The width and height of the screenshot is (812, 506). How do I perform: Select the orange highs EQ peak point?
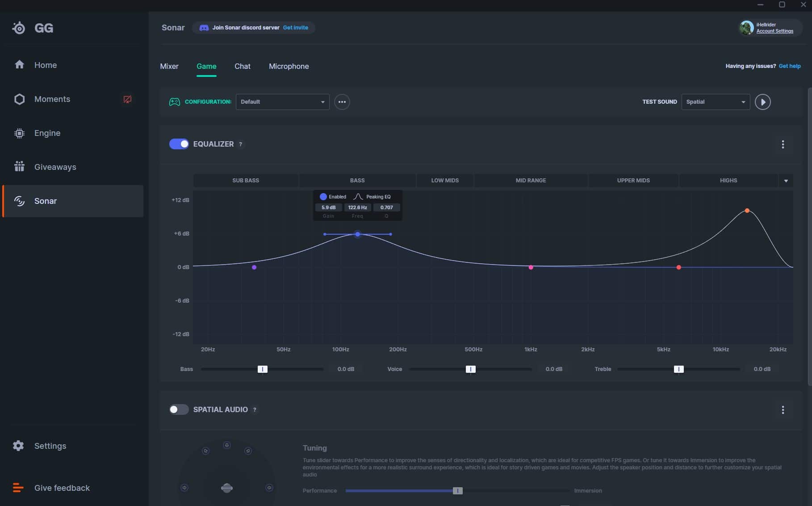(747, 211)
